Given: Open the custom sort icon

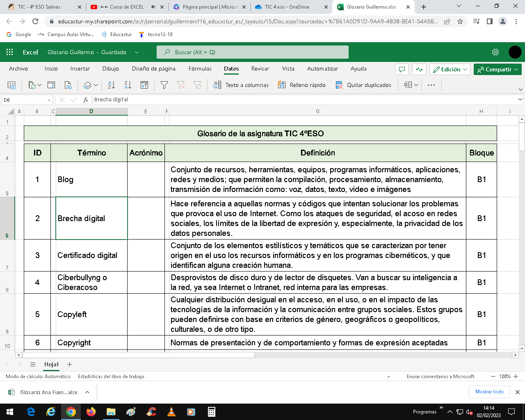Looking at the screenshot, I should [144, 85].
